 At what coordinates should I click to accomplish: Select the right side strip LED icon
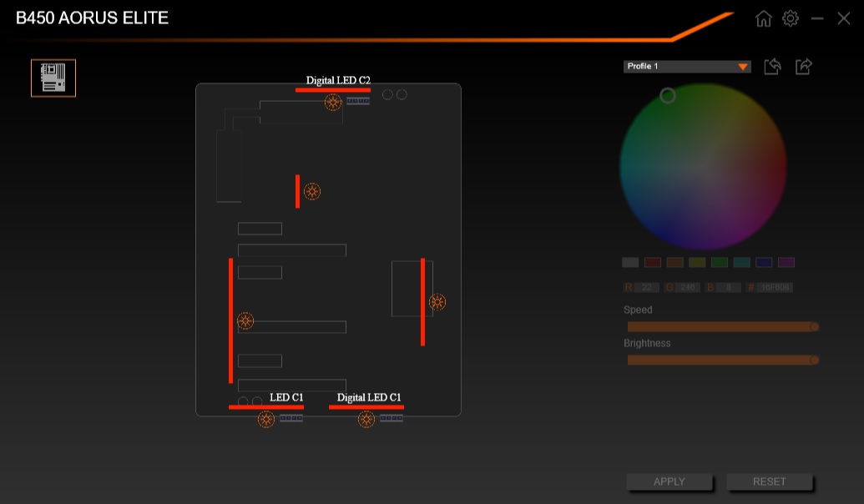[x=437, y=302]
